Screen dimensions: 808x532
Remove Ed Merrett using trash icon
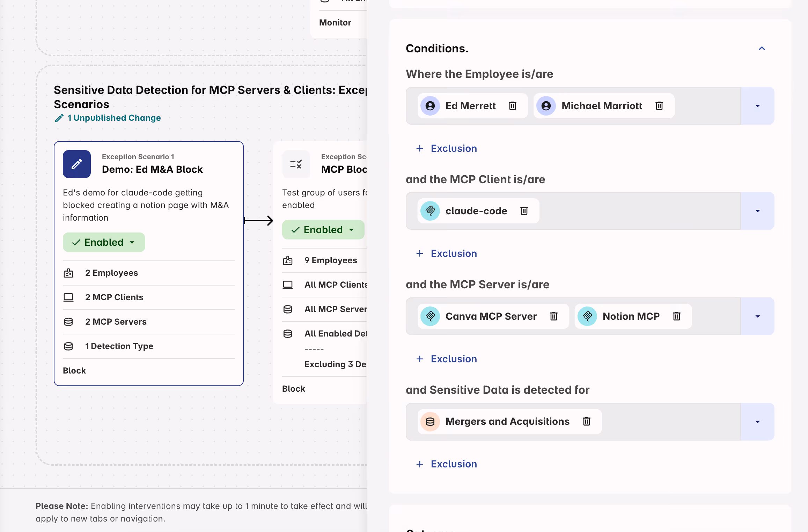click(x=512, y=106)
